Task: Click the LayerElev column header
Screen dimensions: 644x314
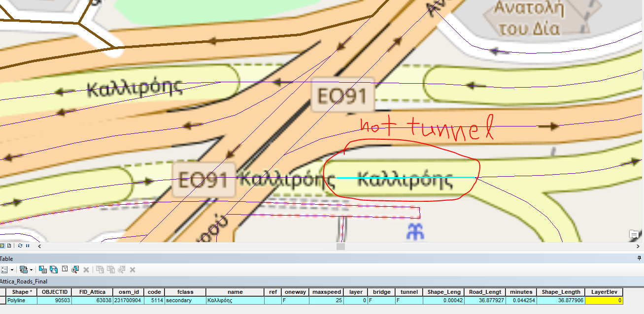Action: [605, 292]
